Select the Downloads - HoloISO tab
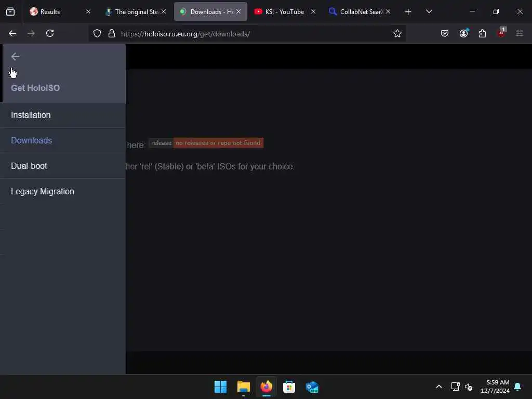This screenshot has width=532, height=399. tap(210, 11)
